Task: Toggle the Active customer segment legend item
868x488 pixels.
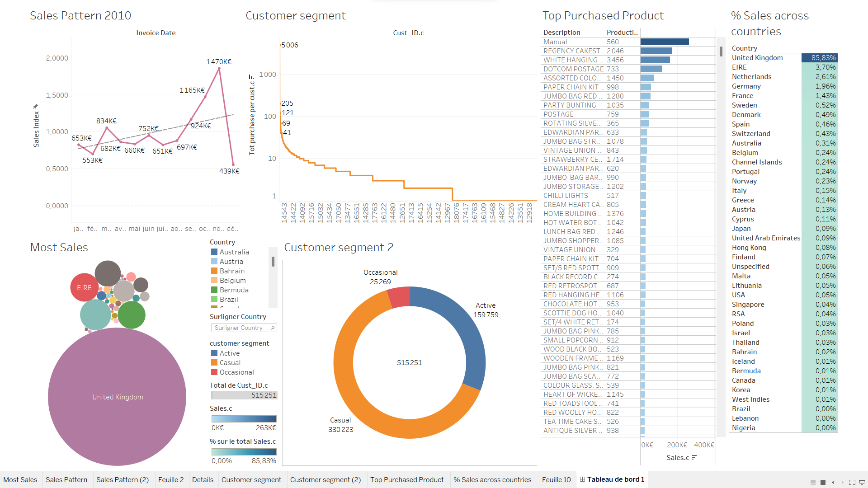Action: (229, 353)
